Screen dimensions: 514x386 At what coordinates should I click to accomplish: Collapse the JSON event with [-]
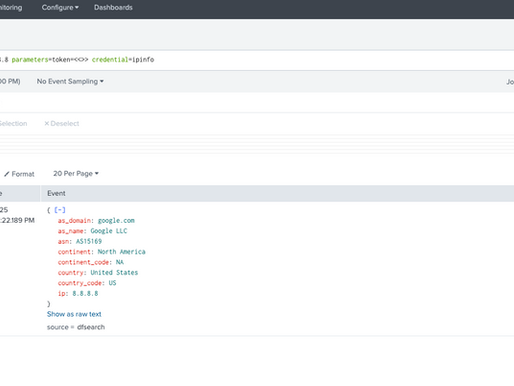tap(60, 210)
